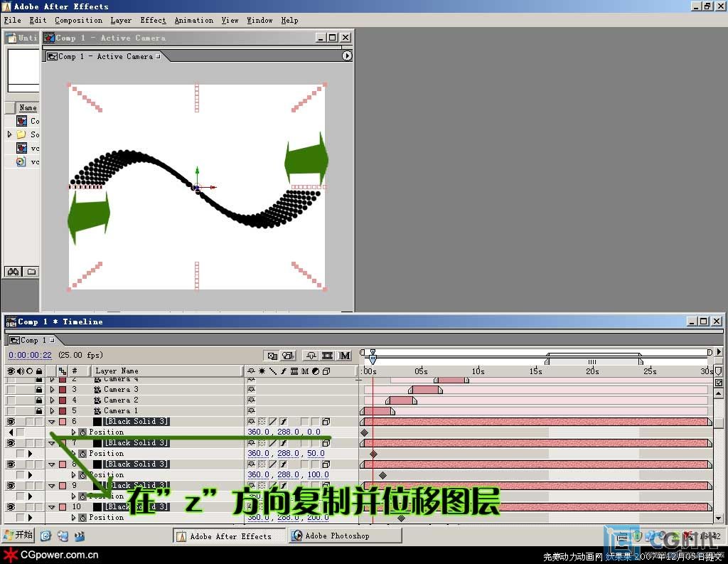Expand the folder in the Project panel
The height and width of the screenshot is (564, 728).
[10, 134]
